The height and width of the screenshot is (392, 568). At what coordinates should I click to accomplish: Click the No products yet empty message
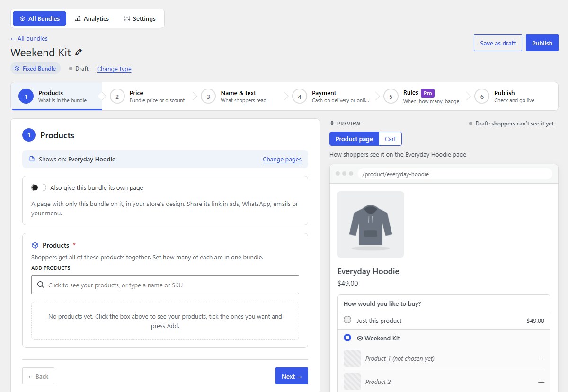165,321
